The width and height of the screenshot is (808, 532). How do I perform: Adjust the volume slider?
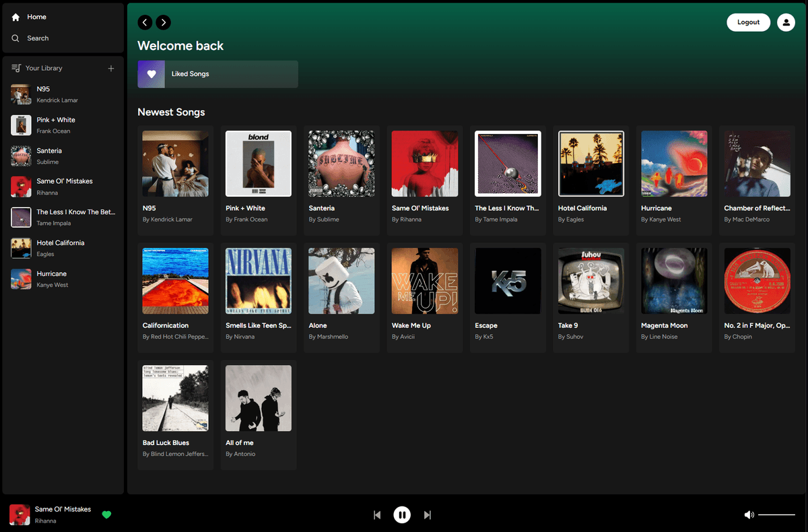click(x=778, y=514)
